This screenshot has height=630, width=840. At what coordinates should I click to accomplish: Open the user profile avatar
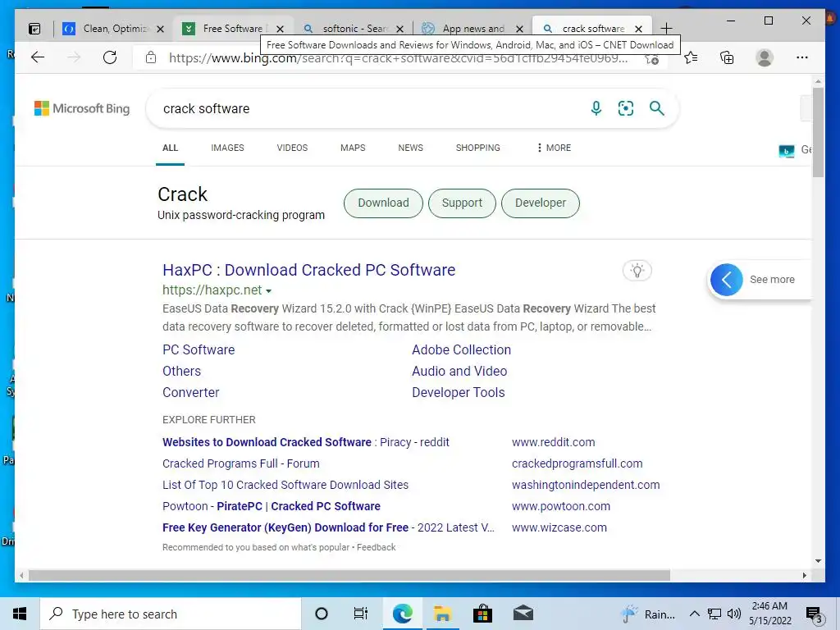765,57
